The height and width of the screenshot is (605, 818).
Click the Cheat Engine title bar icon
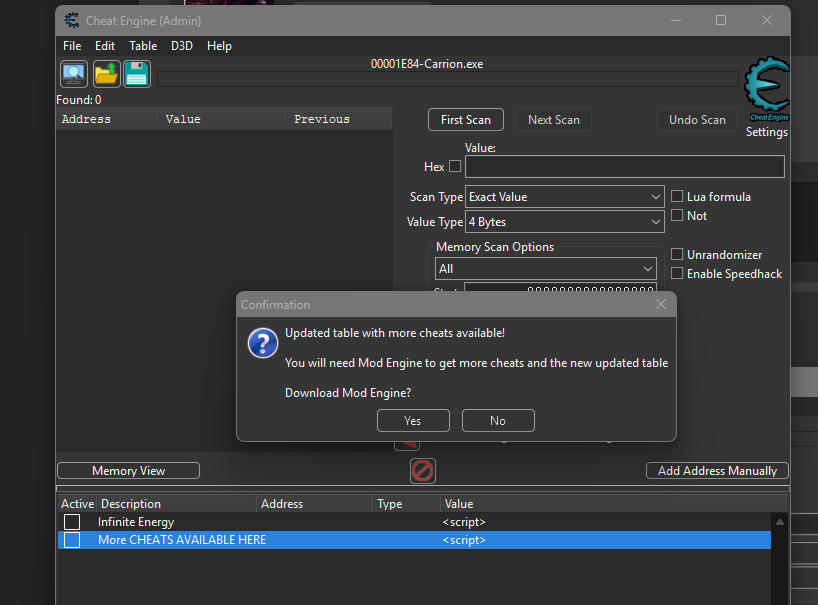[72, 20]
